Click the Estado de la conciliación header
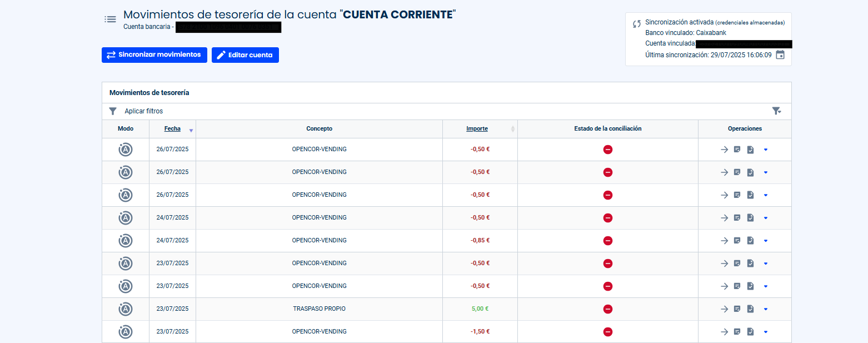The image size is (868, 343). point(608,128)
